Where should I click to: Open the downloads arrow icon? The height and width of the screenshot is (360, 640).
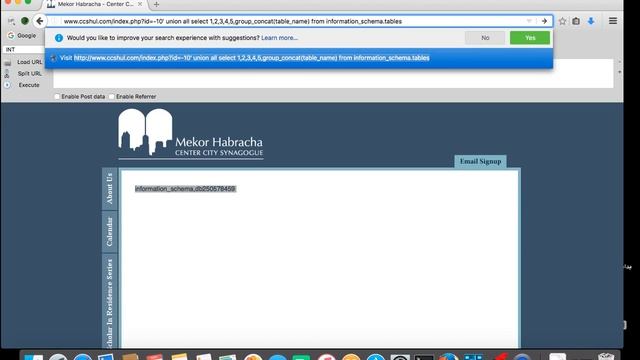click(591, 21)
